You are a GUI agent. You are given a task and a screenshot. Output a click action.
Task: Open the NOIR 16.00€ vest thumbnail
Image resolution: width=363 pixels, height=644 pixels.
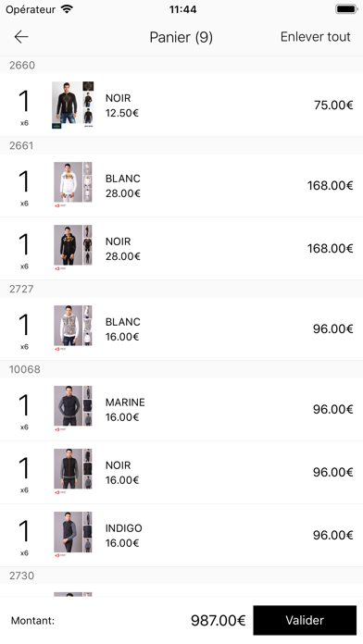coord(73,471)
